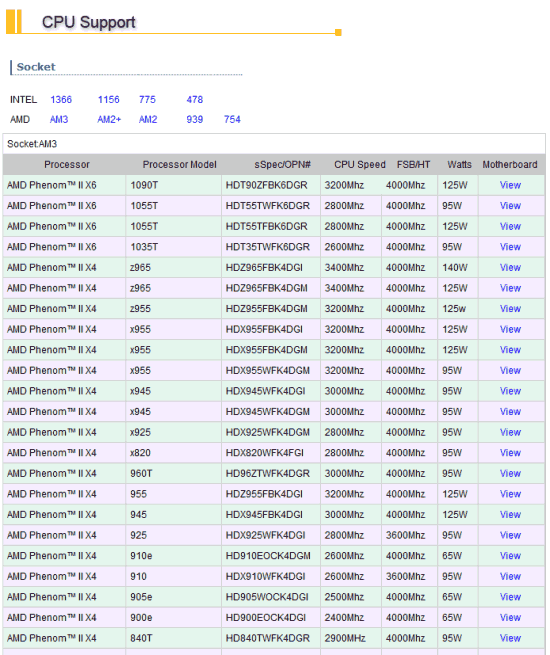Click the CPU Speed column header
This screenshot has width=550, height=655.
[360, 165]
